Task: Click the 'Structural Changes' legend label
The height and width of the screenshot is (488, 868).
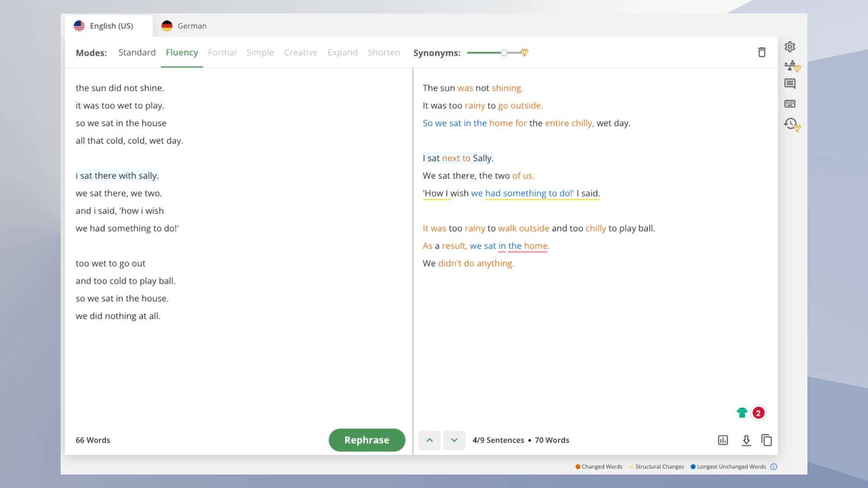Action: (x=659, y=467)
